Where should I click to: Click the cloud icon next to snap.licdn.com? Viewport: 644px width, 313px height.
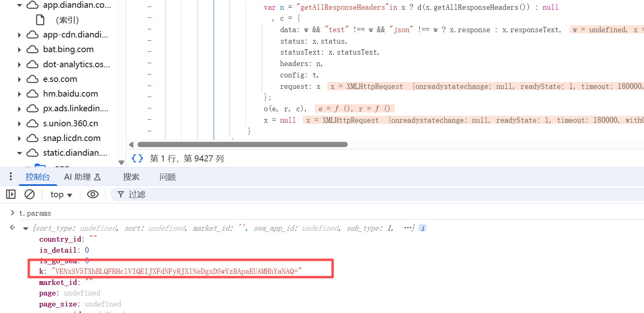point(33,138)
